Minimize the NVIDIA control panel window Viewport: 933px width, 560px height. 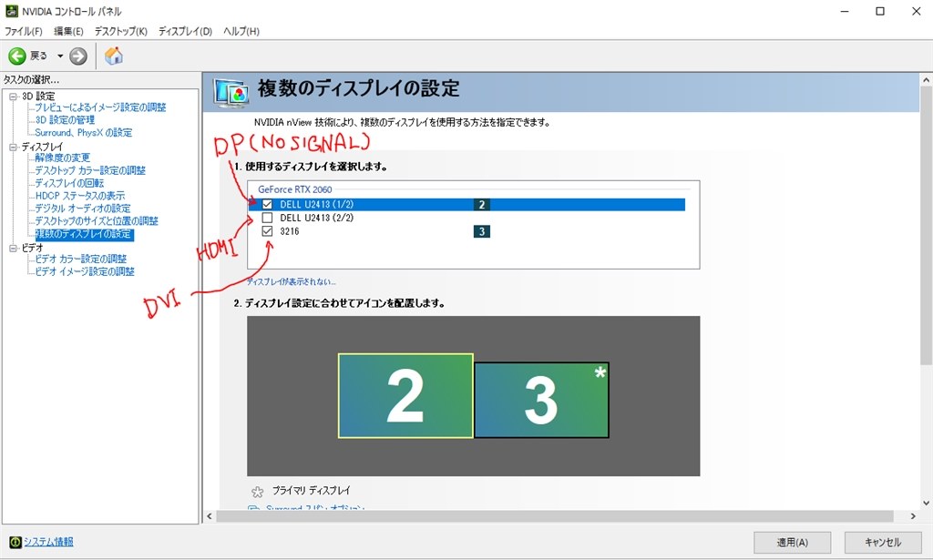[845, 11]
